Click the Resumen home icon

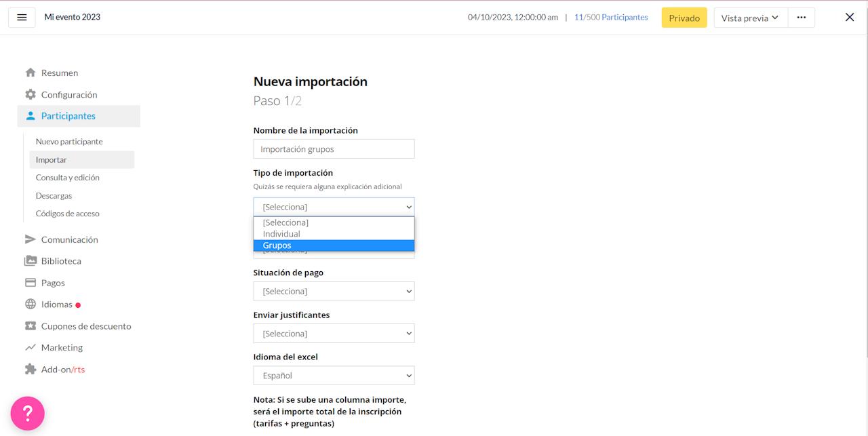[x=31, y=73]
